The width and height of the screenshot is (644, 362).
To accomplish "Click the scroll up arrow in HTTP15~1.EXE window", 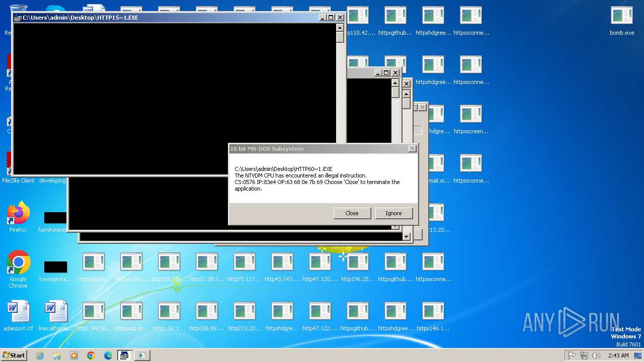I will point(340,27).
